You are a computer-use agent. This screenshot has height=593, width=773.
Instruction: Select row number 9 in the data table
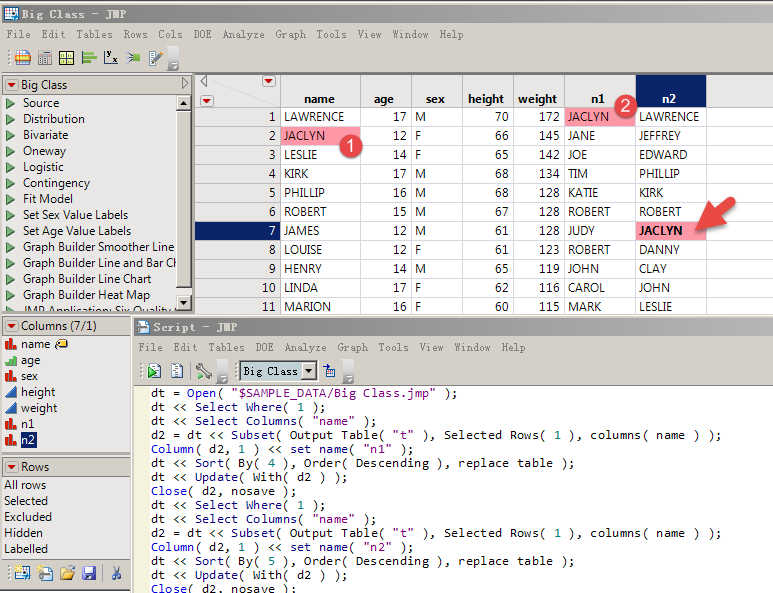[x=270, y=269]
